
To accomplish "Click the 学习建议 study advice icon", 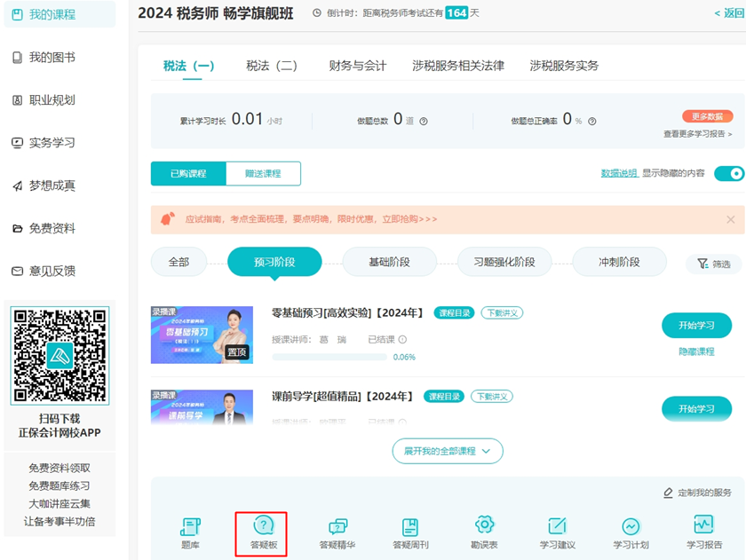I will click(x=557, y=532).
